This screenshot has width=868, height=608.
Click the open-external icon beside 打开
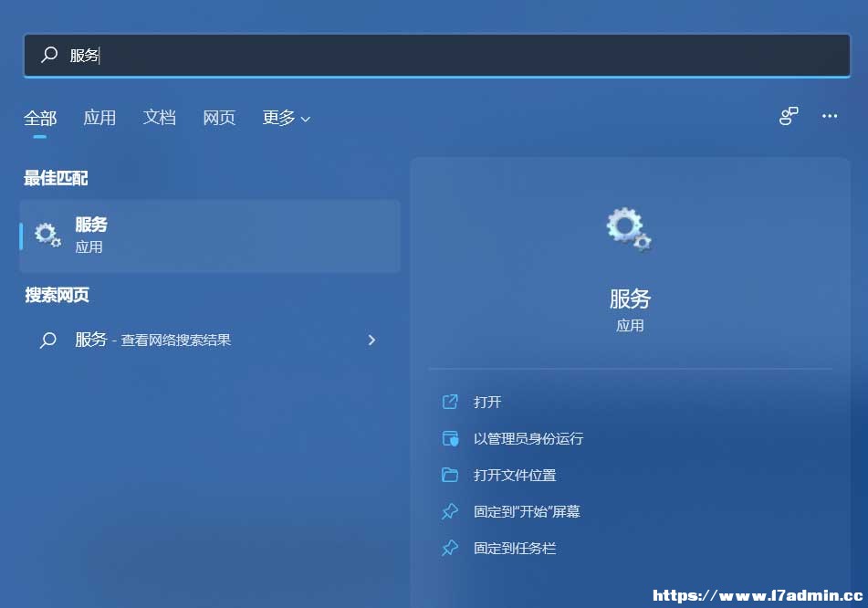(450, 402)
